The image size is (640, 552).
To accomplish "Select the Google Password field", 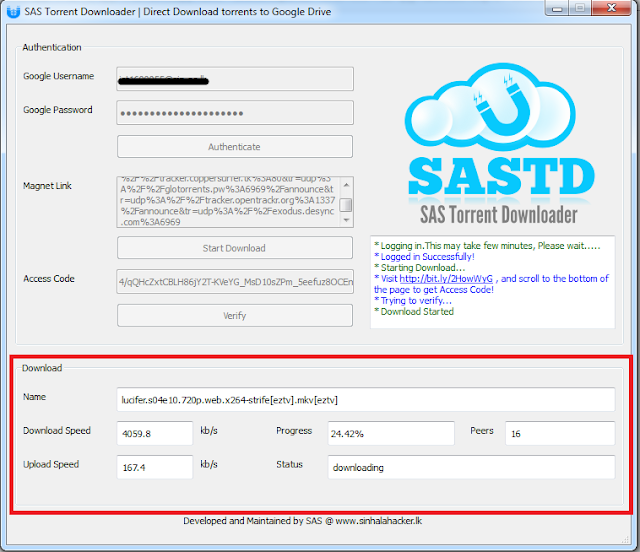I will 235,112.
